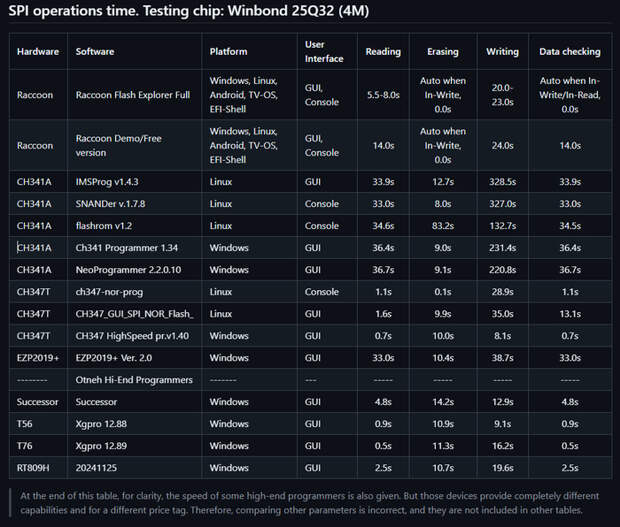This screenshot has width=620, height=527.
Task: Select the Raccoon Demo/Free version cell
Action: [x=119, y=145]
